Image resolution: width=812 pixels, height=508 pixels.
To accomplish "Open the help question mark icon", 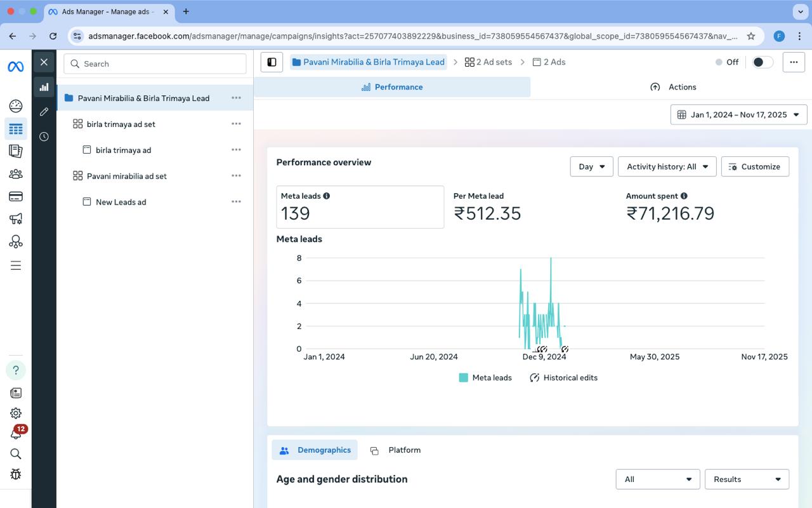I will (16, 370).
